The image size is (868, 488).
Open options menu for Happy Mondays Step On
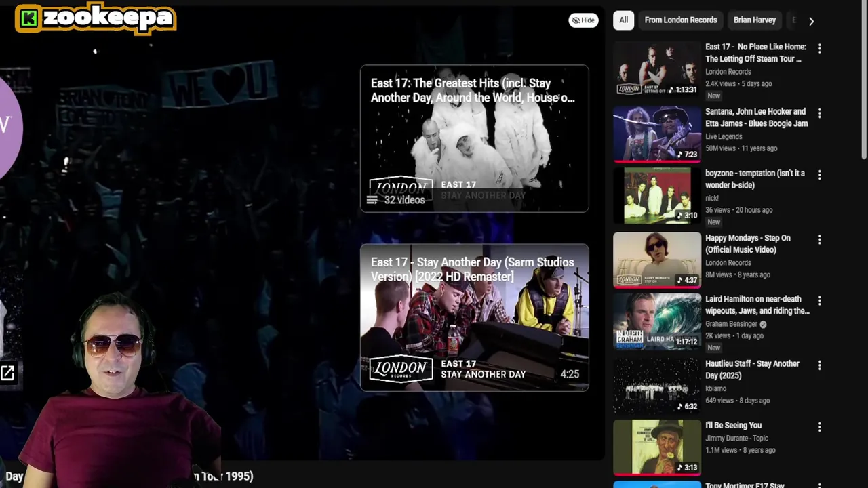click(x=819, y=240)
